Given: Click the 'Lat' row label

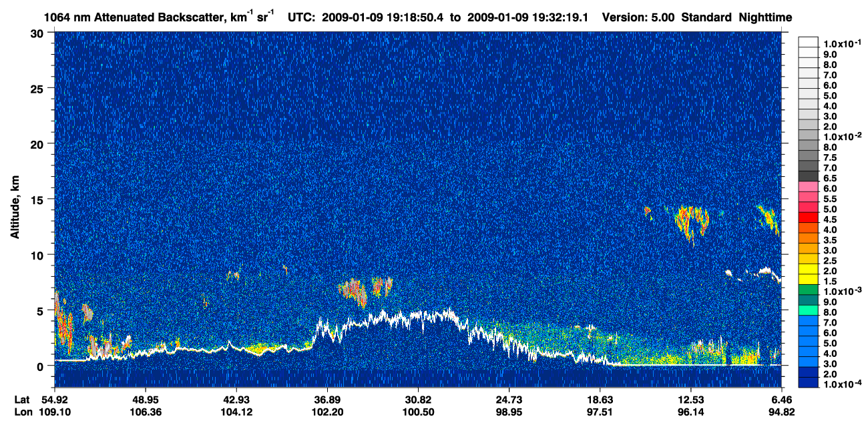Looking at the screenshot, I should click(x=23, y=399).
